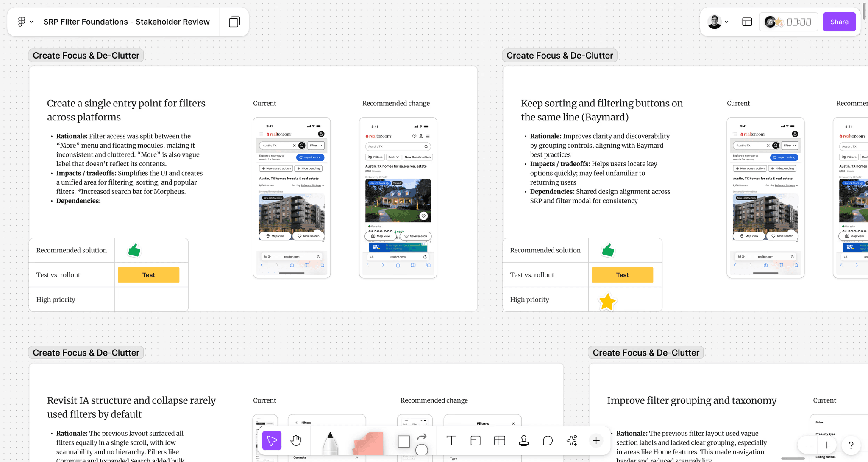Zoom out with the minus button
Screen dimensions: 868x462
(x=807, y=445)
